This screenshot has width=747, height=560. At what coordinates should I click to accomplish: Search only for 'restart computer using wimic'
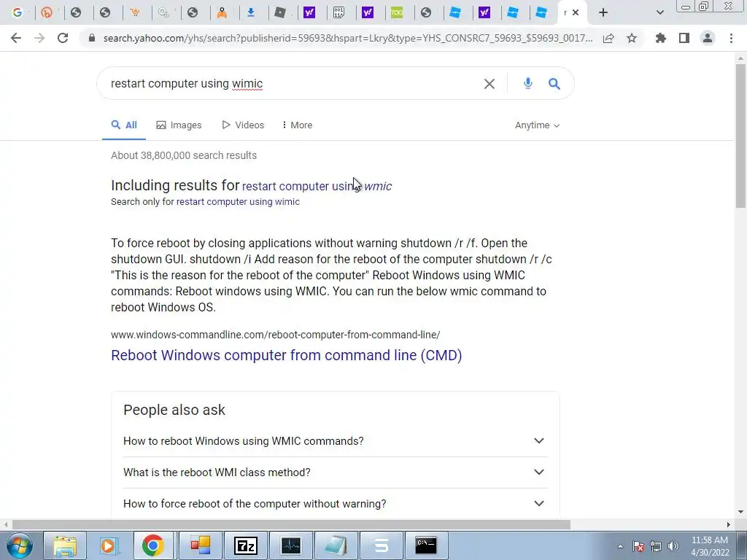[238, 202]
